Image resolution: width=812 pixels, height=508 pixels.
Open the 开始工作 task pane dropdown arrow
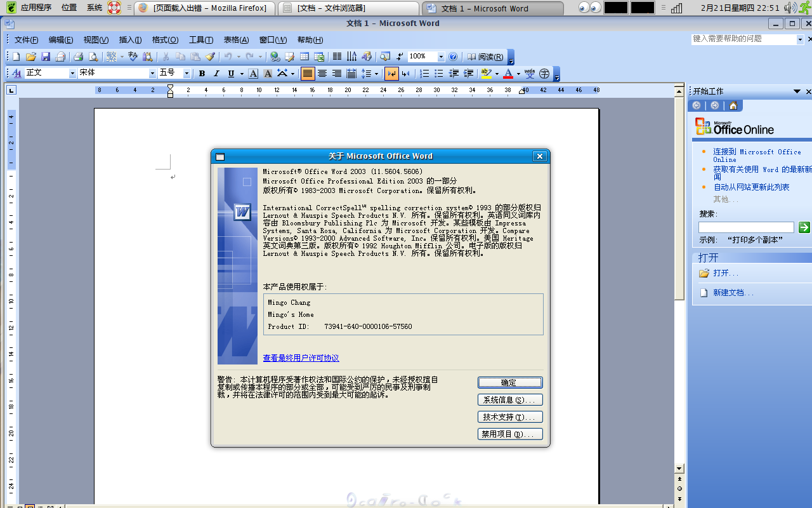click(x=797, y=91)
